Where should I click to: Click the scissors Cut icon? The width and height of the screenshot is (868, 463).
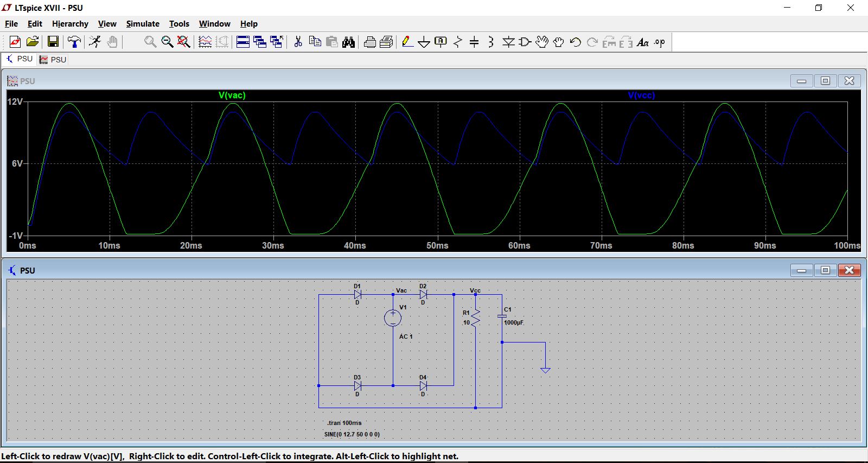tap(298, 42)
